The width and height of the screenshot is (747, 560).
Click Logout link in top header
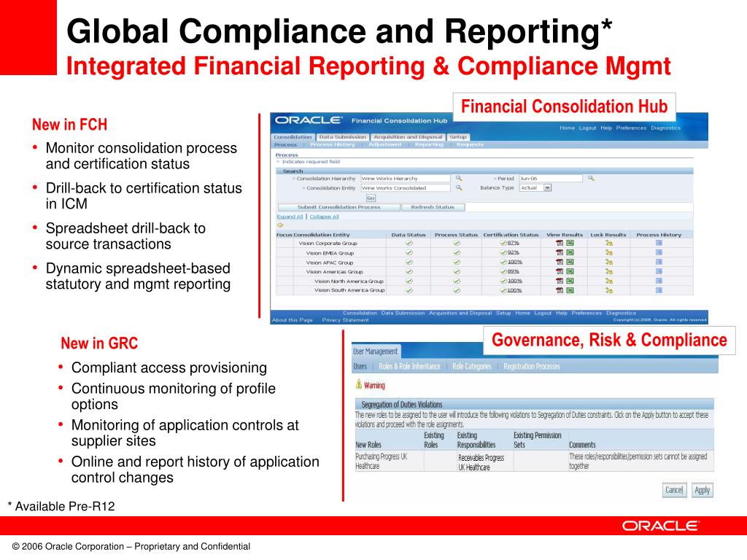click(x=587, y=128)
